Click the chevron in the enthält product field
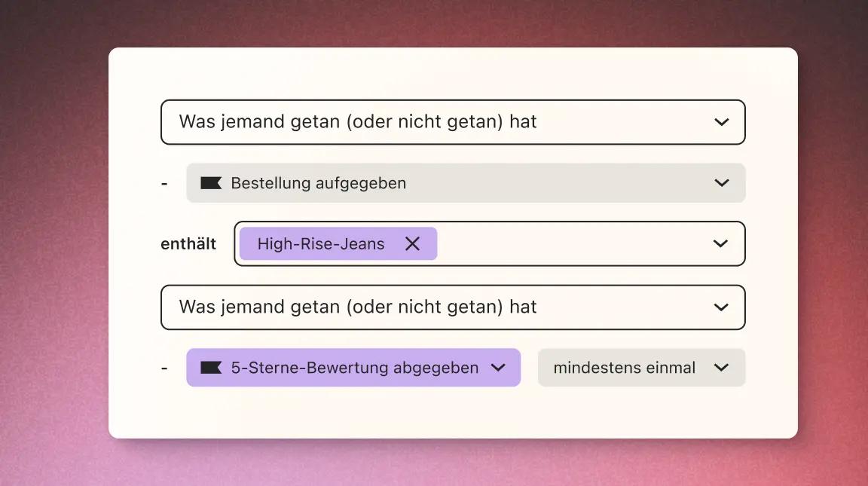868x486 pixels. 720,243
